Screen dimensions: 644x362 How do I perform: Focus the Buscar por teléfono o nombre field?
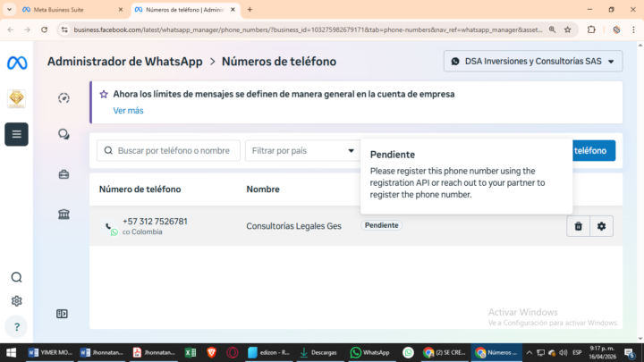(169, 151)
